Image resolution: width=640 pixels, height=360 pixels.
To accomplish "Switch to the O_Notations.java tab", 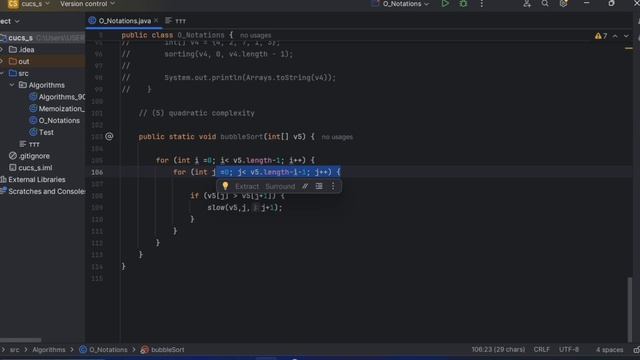I will (124, 20).
